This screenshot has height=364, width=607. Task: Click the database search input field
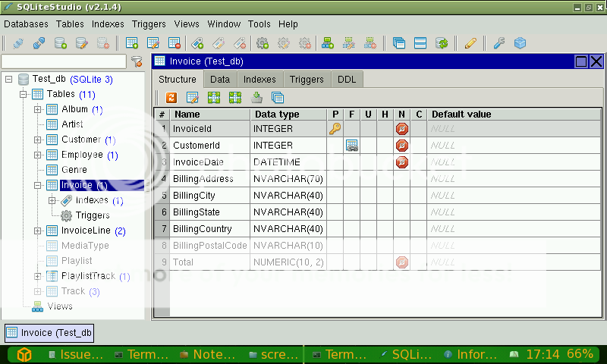pos(64,61)
